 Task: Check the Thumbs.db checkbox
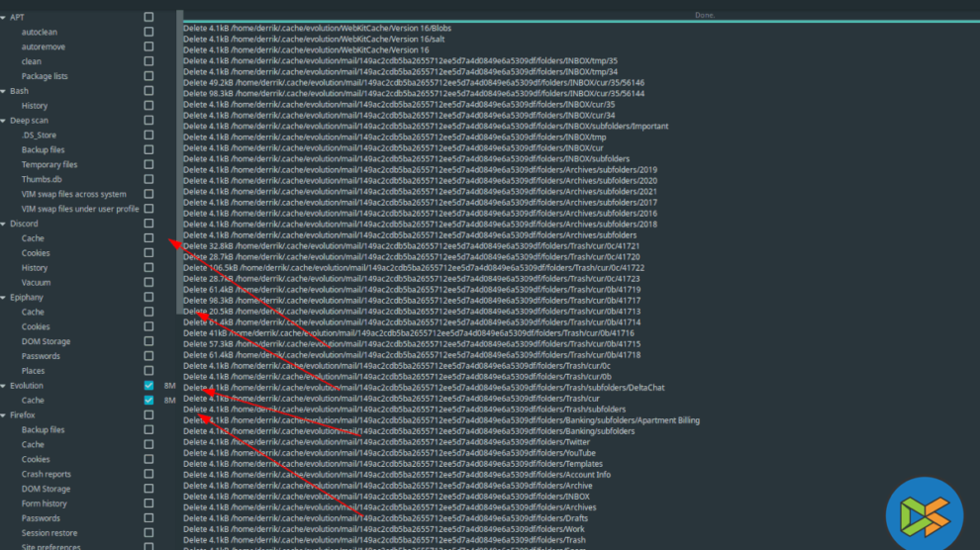(148, 179)
